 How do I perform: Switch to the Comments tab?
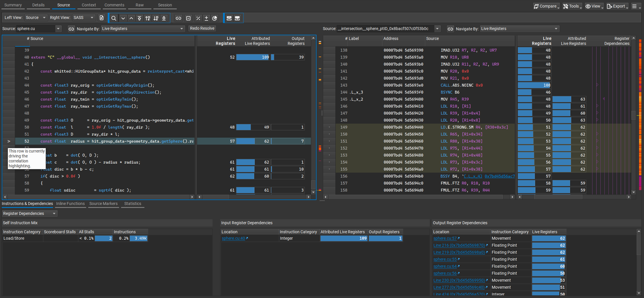[x=114, y=5]
